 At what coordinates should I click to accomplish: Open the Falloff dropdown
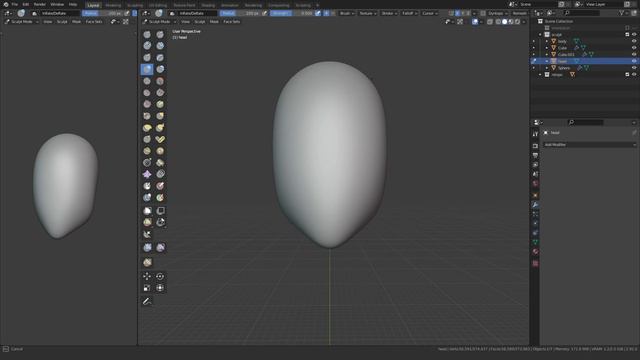tap(409, 13)
